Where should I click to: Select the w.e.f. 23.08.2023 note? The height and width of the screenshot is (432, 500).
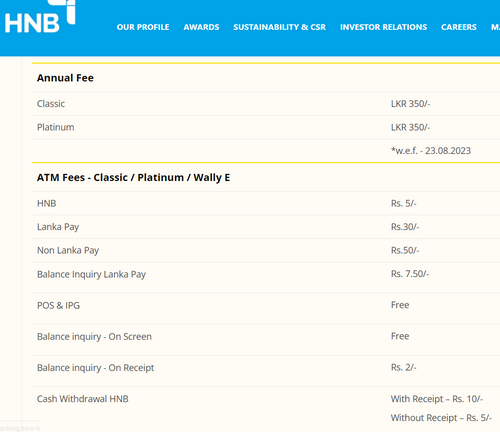coord(431,151)
